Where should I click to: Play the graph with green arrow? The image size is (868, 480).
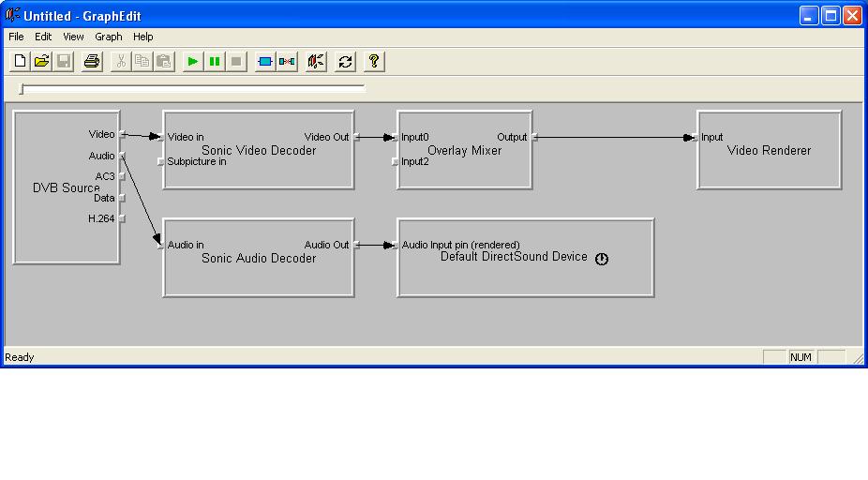tap(193, 62)
